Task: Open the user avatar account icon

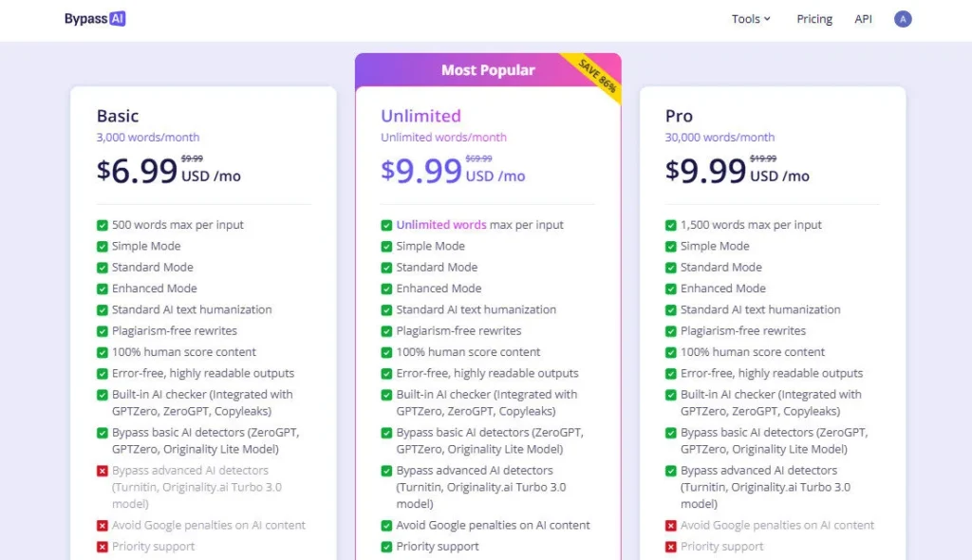Action: coord(903,19)
